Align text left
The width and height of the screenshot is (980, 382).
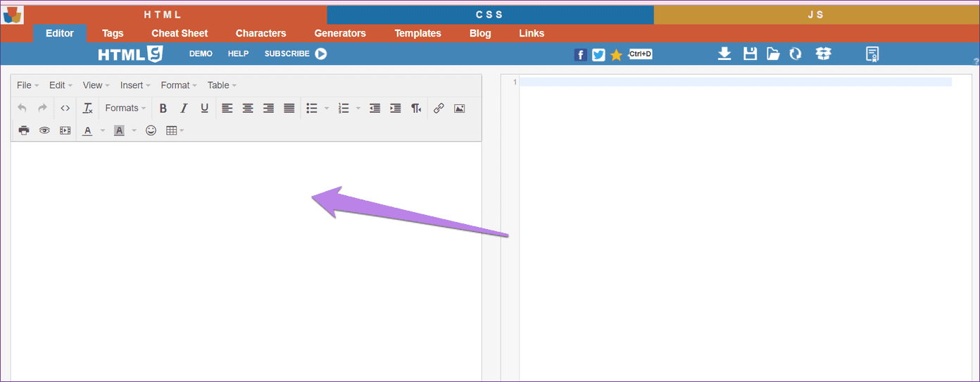(x=227, y=109)
